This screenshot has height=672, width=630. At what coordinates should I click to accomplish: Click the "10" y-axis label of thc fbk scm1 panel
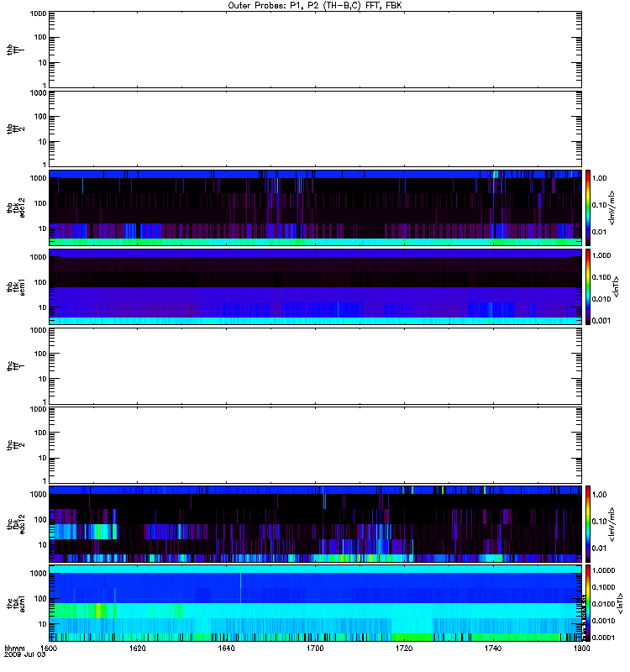pos(42,624)
